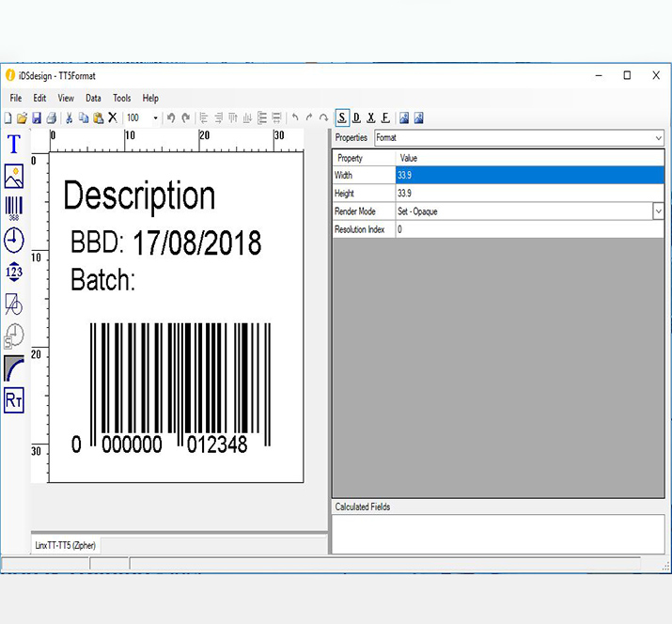Toggle the X mode button
The width and height of the screenshot is (672, 624).
pos(371,117)
